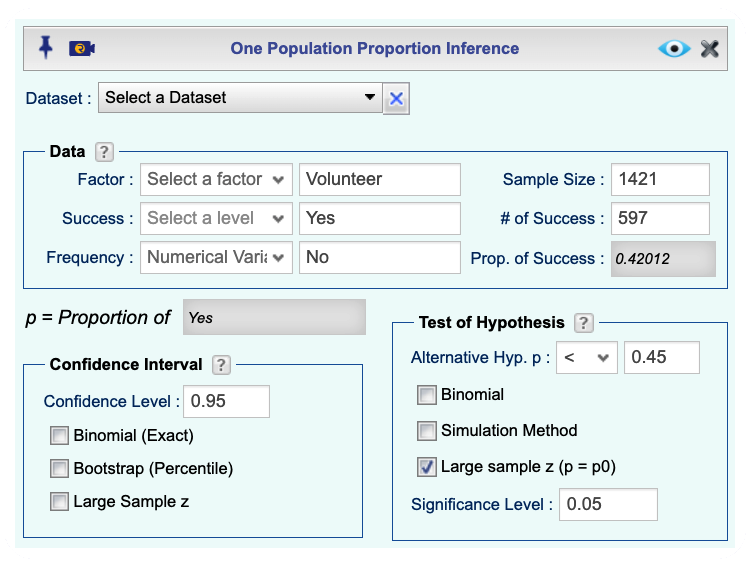The image size is (751, 563).
Task: Click the Sample Size field showing 1421
Action: [660, 179]
